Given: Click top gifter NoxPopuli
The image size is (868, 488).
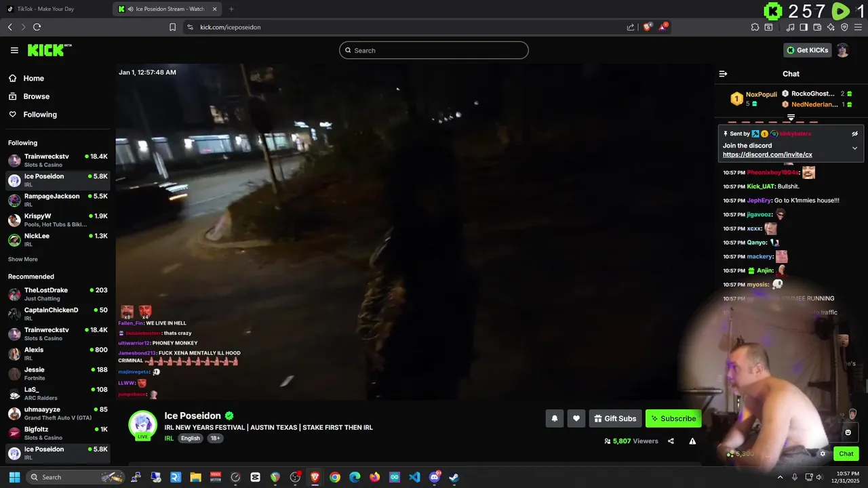Looking at the screenshot, I should 761,94.
